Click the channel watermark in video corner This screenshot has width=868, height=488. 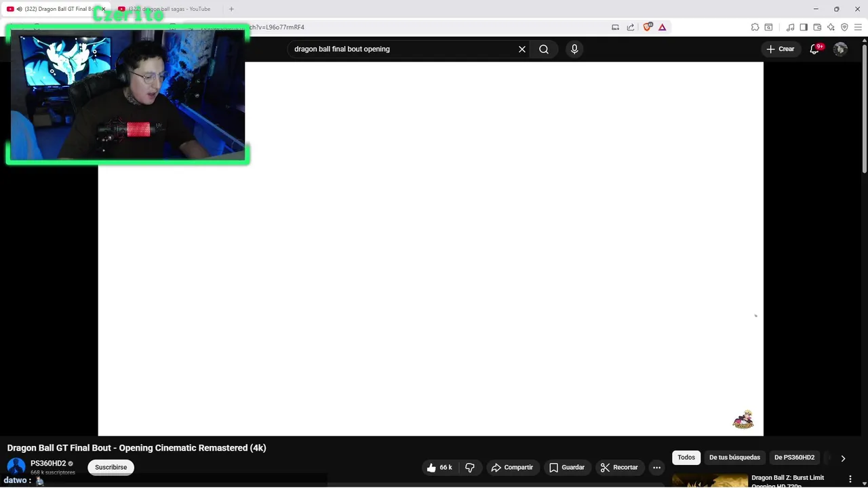click(743, 420)
